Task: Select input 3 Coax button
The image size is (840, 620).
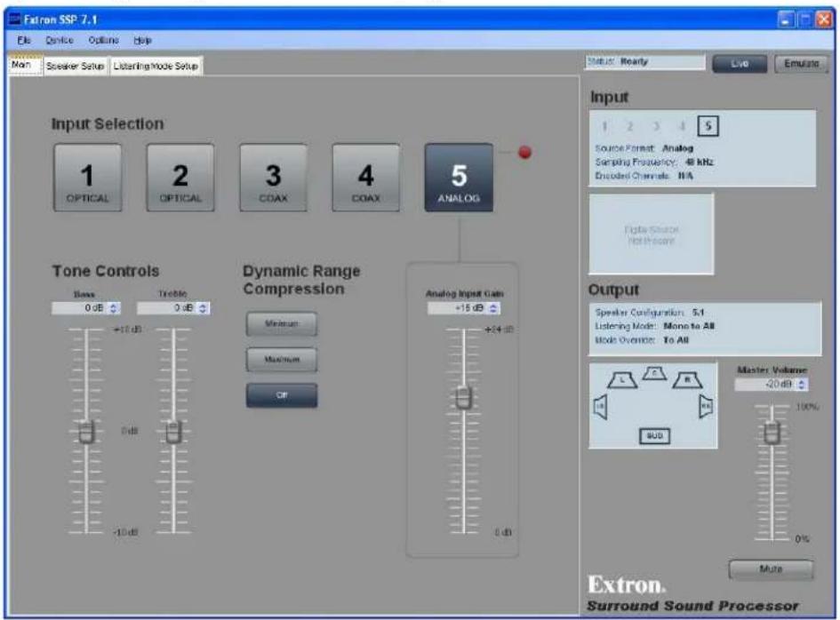Action: click(x=273, y=178)
